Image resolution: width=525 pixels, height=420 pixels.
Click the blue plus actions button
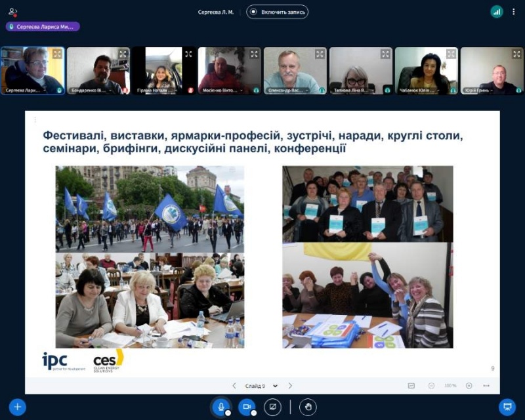(18, 407)
